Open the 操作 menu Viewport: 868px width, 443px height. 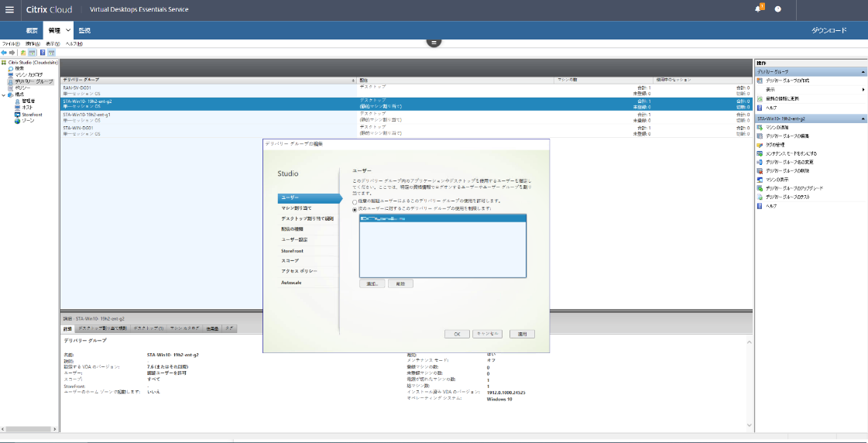[x=33, y=43]
